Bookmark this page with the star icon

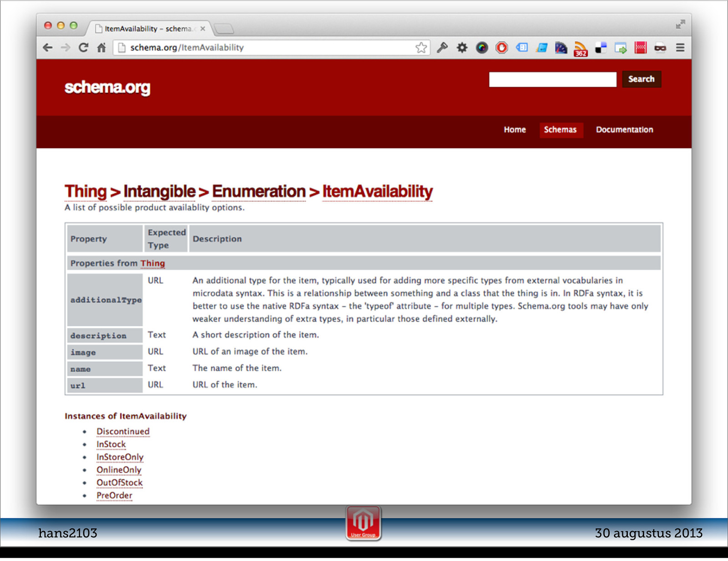click(x=421, y=47)
